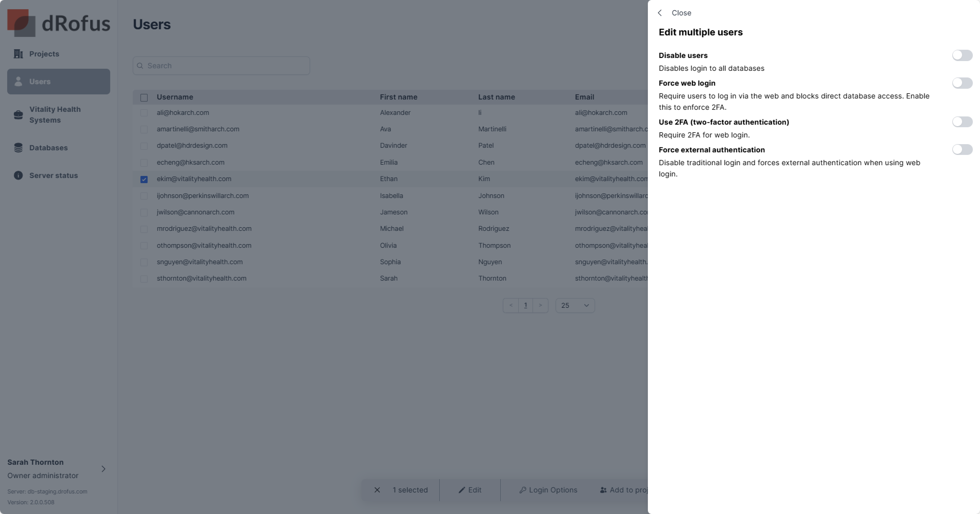Image resolution: width=980 pixels, height=514 pixels.
Task: Toggle Force external authentication switch
Action: click(962, 150)
